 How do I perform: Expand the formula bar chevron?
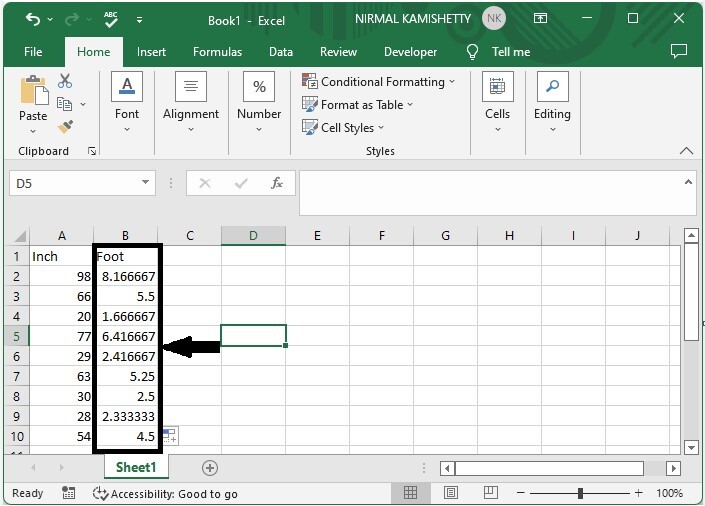point(688,182)
